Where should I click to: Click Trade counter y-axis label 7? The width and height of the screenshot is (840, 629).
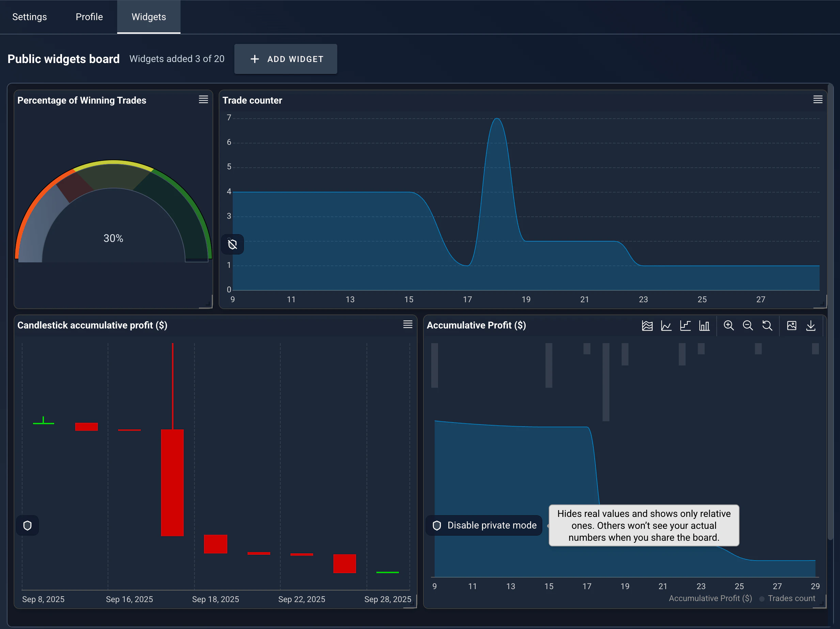point(229,118)
